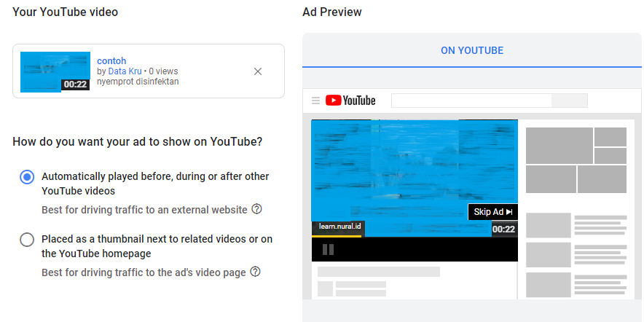Click the yellow ad progress bar

pyautogui.click(x=337, y=236)
